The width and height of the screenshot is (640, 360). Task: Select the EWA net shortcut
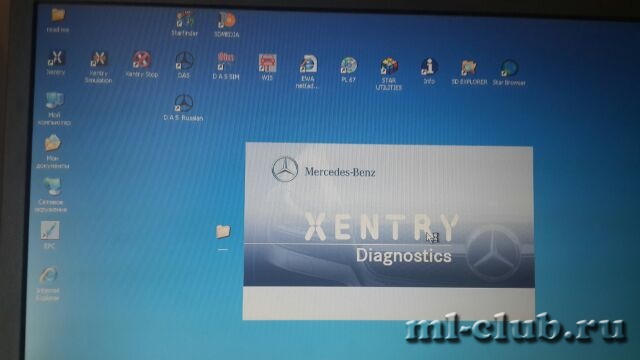[x=308, y=71]
